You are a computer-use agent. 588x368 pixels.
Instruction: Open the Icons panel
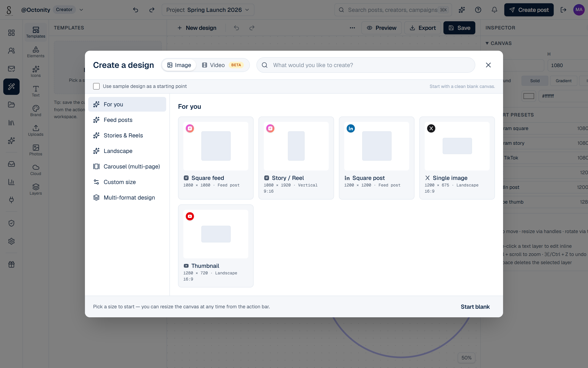point(36,72)
